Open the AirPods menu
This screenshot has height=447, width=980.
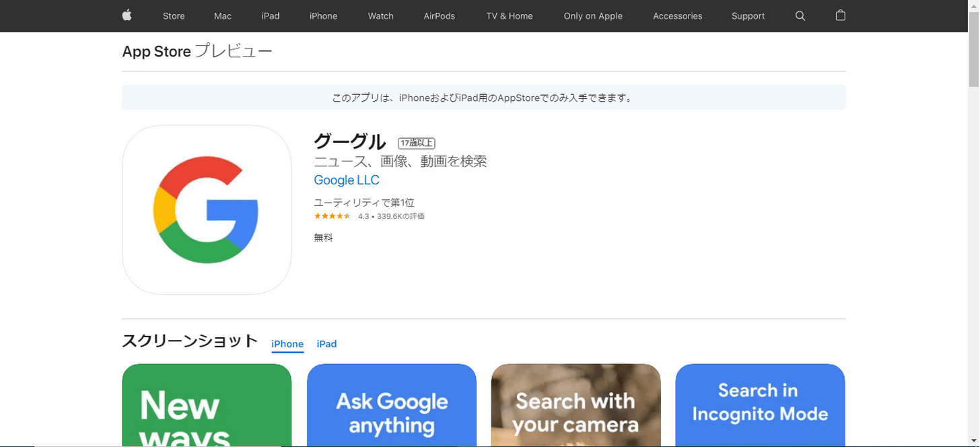point(440,16)
